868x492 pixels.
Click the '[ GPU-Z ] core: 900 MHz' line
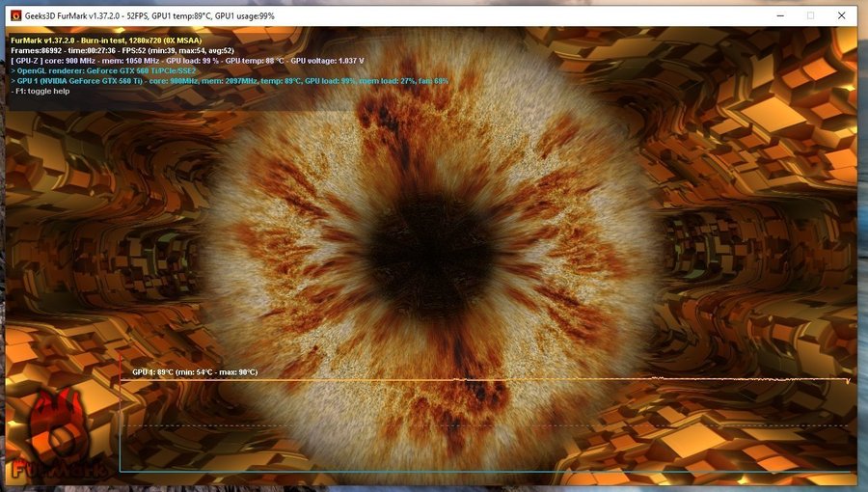pos(187,61)
